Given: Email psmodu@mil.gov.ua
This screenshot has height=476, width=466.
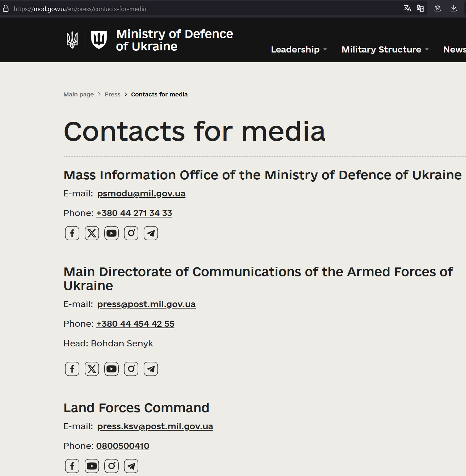Looking at the screenshot, I should point(141,194).
